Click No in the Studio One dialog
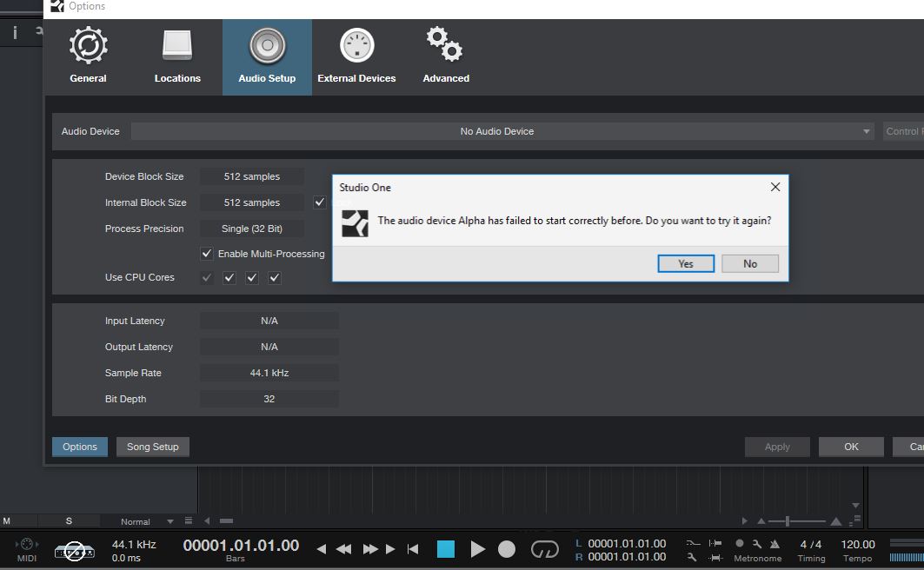 pyautogui.click(x=749, y=264)
